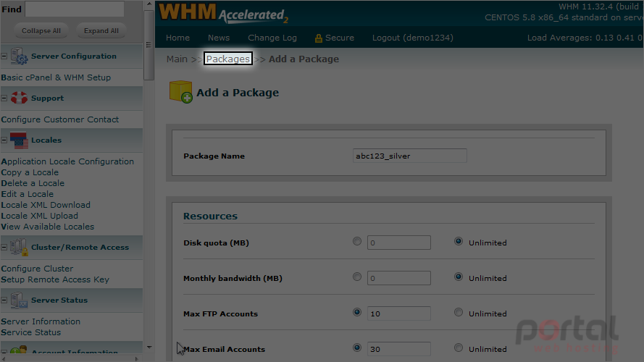Select custom Max Email Accounts radio button
Image resolution: width=644 pixels, height=362 pixels.
tap(357, 348)
